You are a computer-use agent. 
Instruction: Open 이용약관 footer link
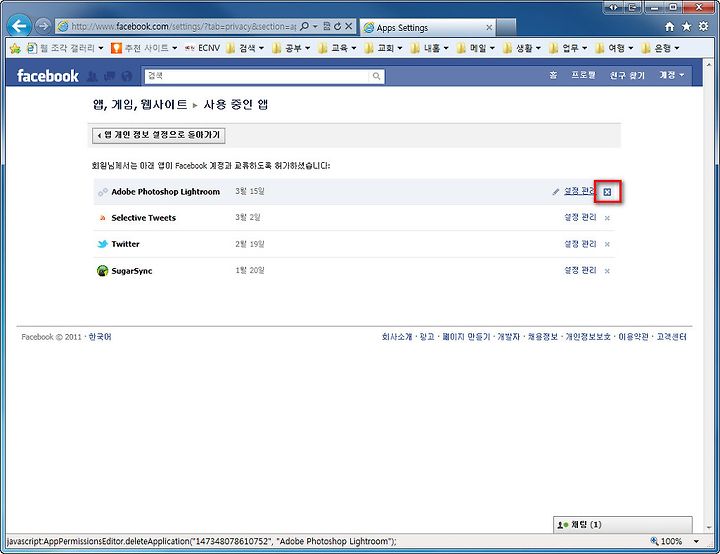[633, 337]
